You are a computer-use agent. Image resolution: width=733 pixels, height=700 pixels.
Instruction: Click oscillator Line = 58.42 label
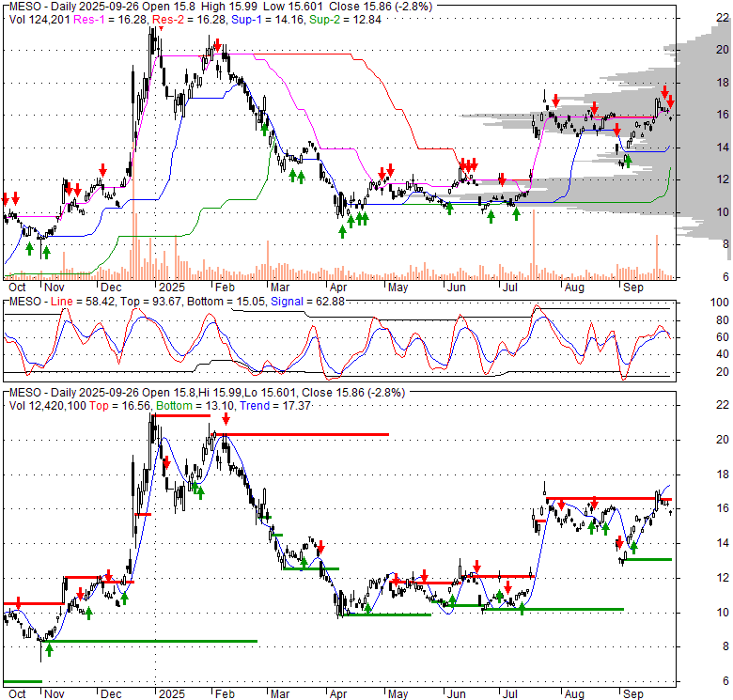pyautogui.click(x=83, y=302)
